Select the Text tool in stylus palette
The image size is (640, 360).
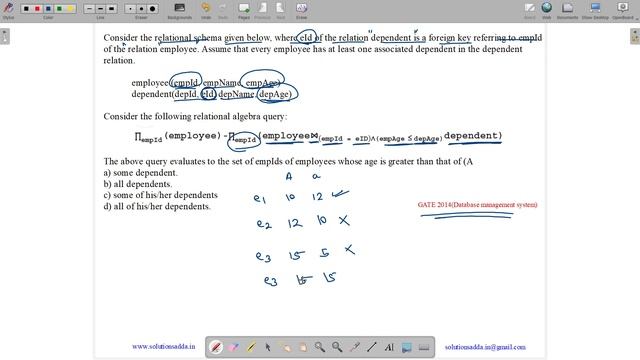pyautogui.click(x=389, y=347)
